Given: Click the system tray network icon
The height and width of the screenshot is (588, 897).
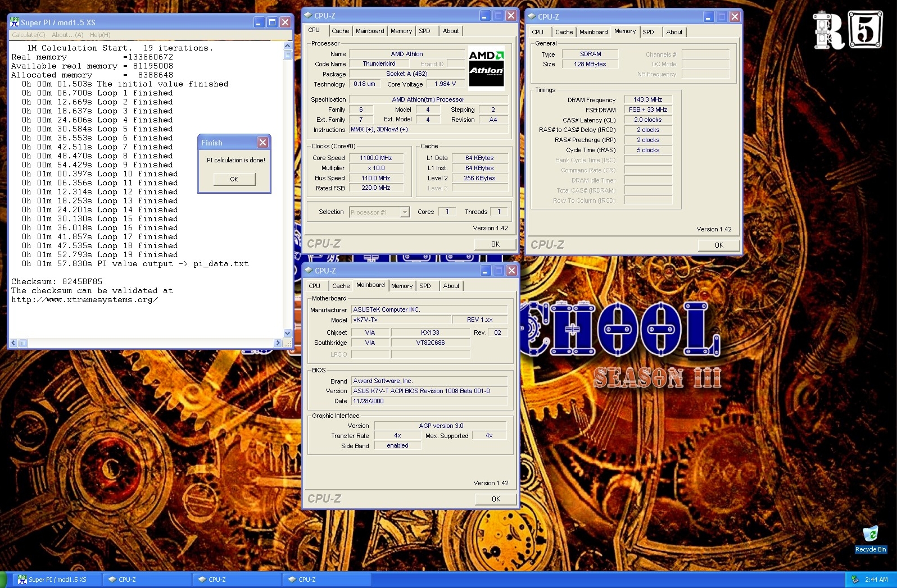Looking at the screenshot, I should (855, 580).
